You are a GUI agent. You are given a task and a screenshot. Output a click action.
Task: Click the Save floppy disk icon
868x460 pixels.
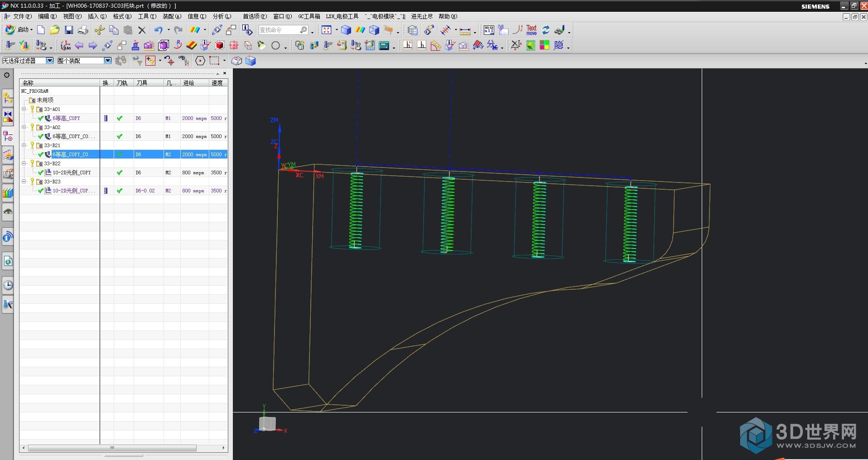[69, 30]
